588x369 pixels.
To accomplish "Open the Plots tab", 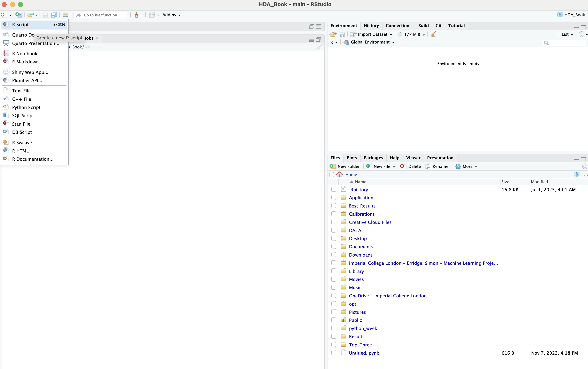I will click(x=352, y=158).
